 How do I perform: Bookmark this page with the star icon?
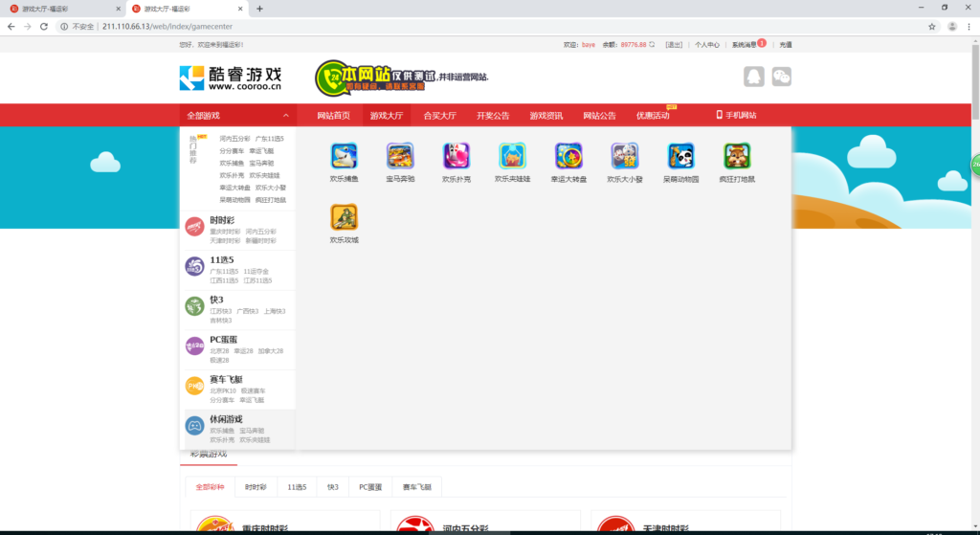[932, 26]
